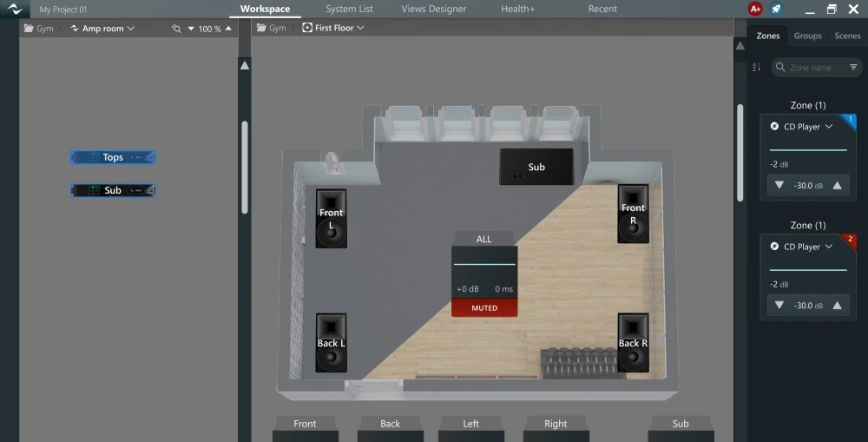Click the first zone level slider

807,149
